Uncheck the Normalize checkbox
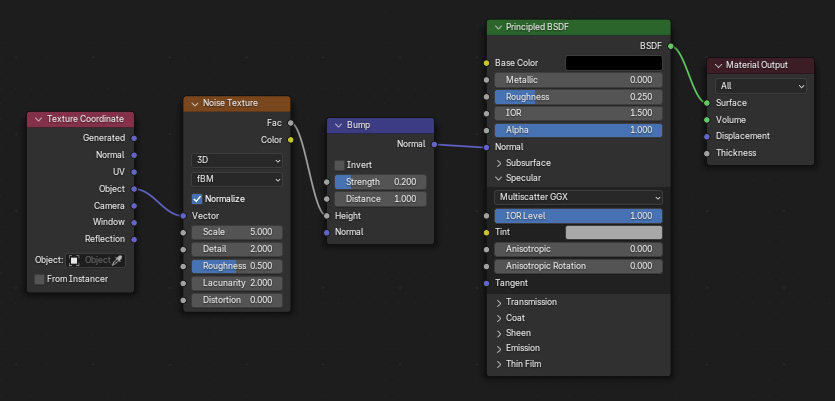Screen dimensions: 835x401 pyautogui.click(x=197, y=198)
